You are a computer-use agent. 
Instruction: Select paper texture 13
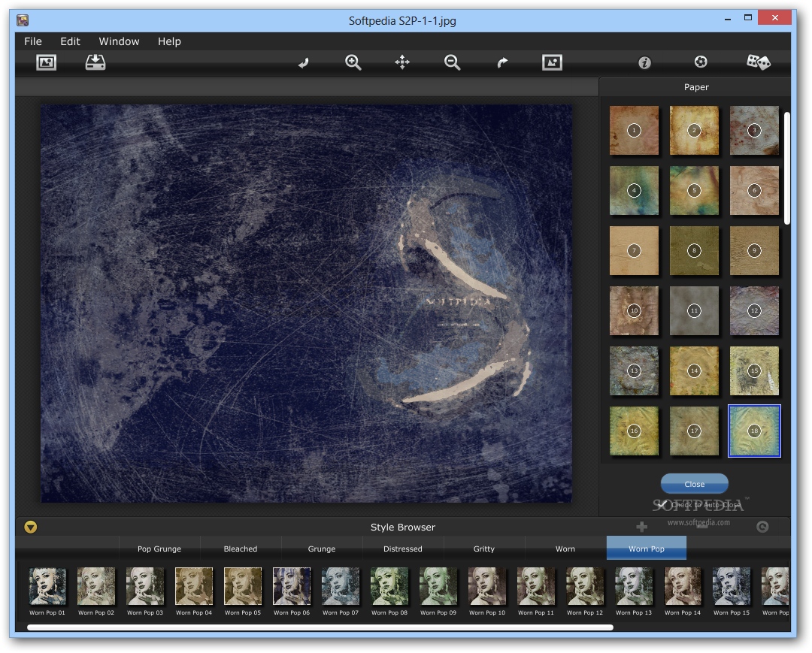[x=634, y=370]
